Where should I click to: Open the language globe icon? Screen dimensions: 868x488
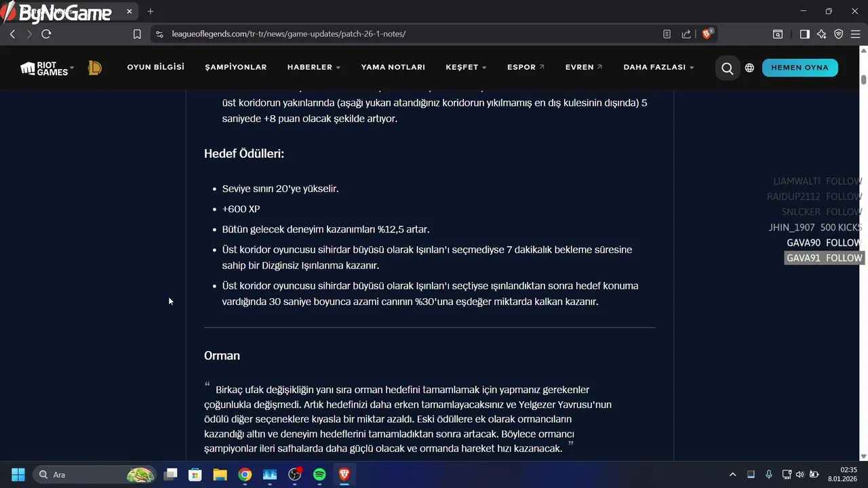(749, 68)
